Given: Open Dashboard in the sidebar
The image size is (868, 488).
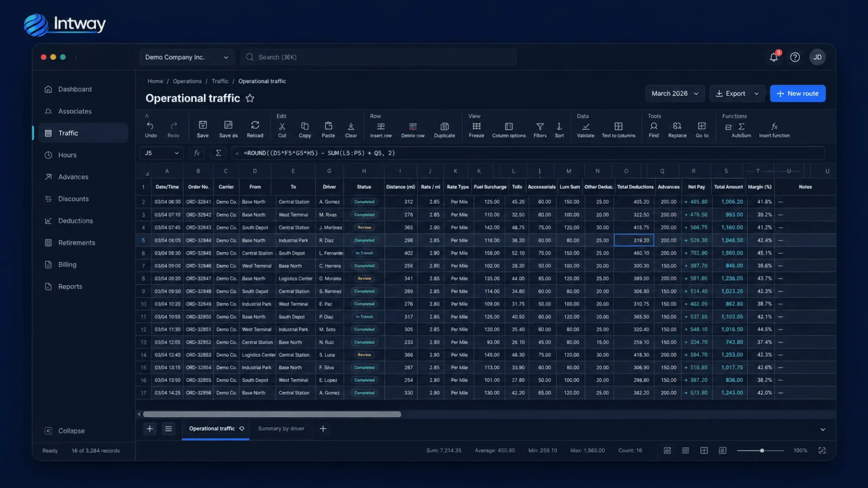Looking at the screenshot, I should coord(82,89).
